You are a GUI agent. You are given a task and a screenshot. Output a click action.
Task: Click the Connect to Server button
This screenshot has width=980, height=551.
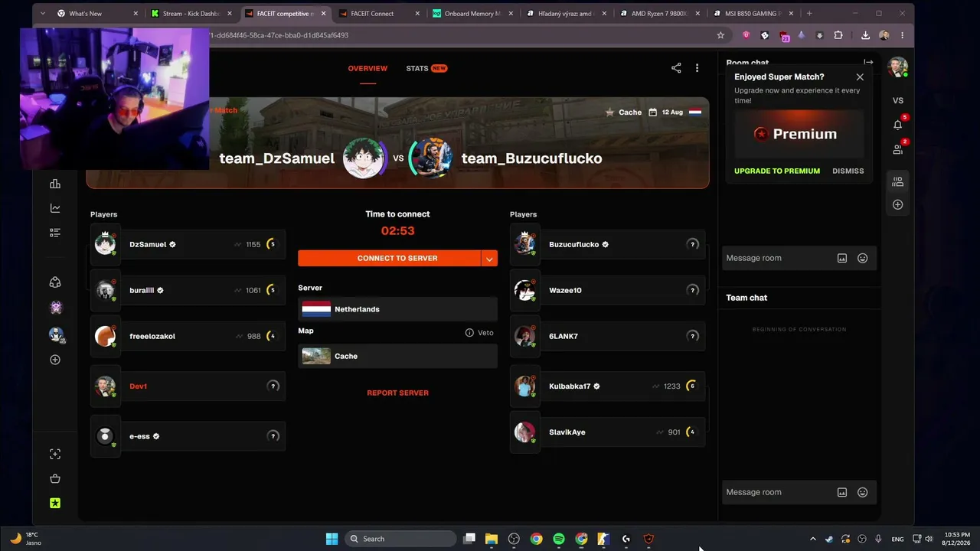(x=389, y=259)
